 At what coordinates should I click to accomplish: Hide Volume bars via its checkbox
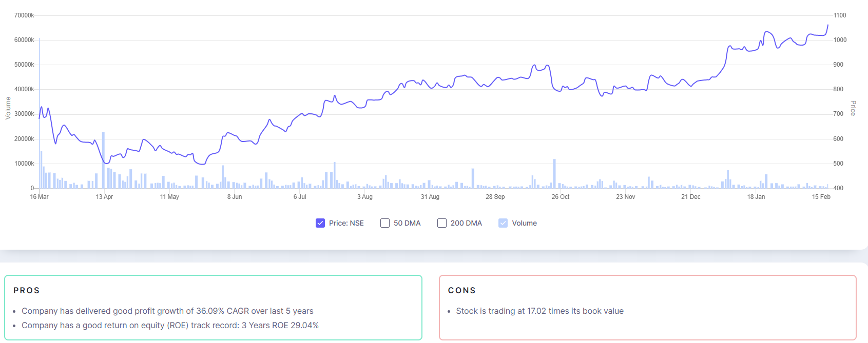click(503, 223)
